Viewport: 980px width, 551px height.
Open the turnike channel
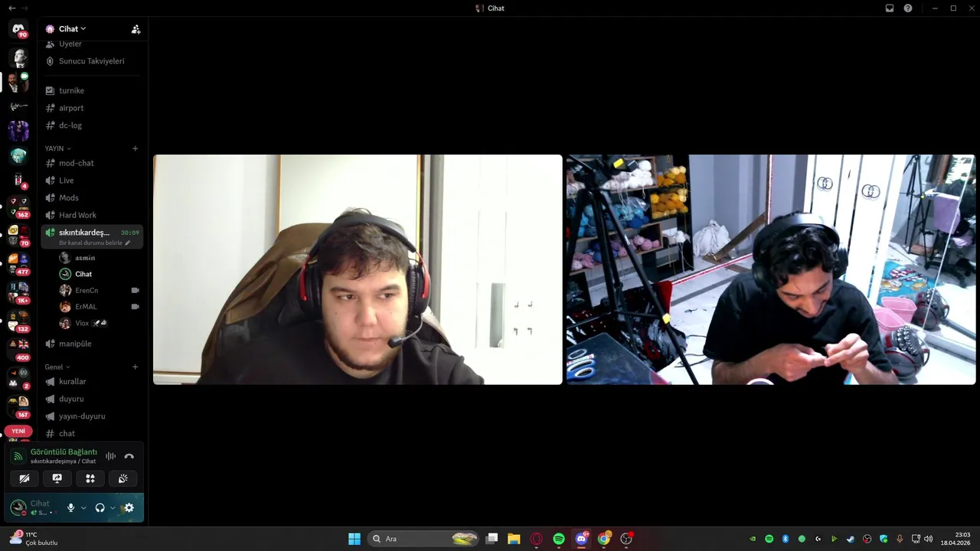(92, 90)
